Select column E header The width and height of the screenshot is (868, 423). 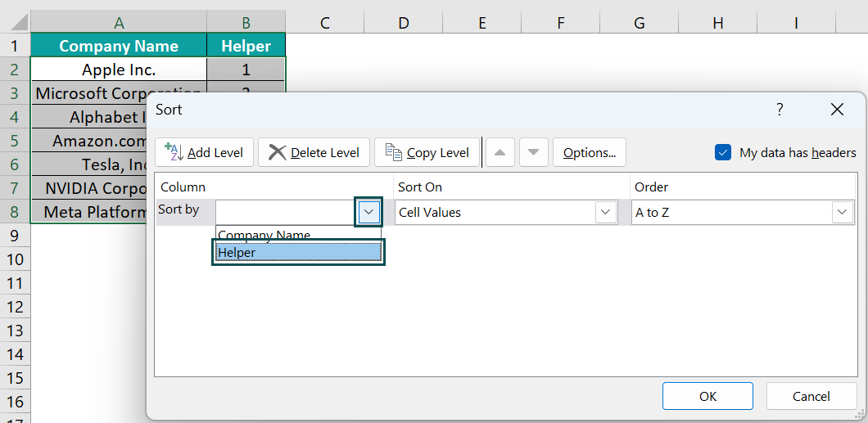[x=482, y=22]
